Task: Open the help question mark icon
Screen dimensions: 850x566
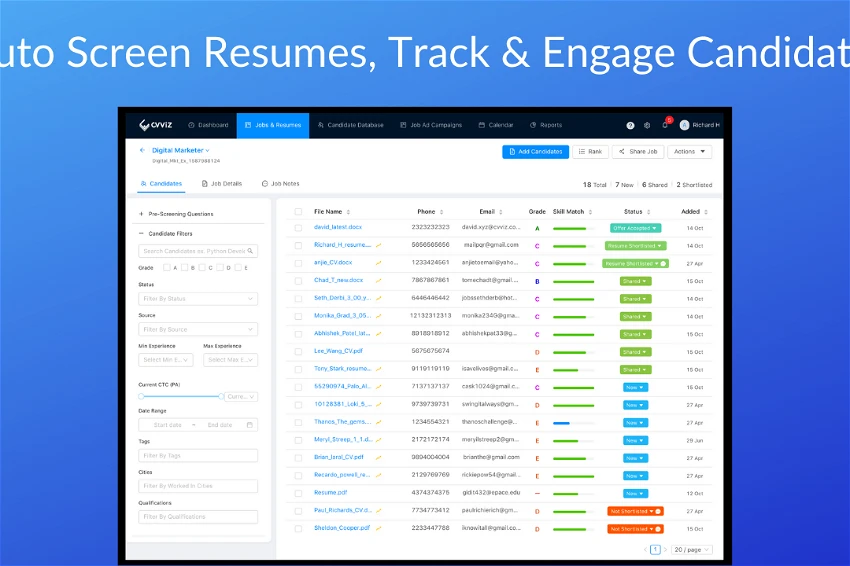Action: click(x=630, y=125)
